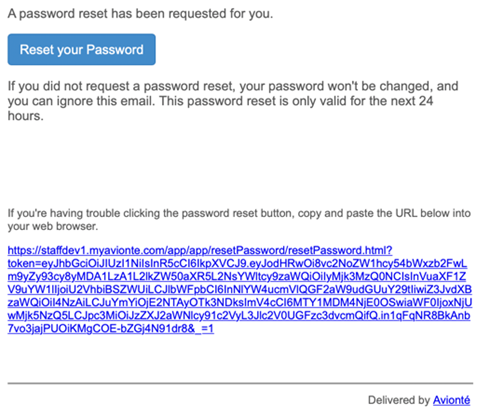Click the Reset your Password button
490x417 pixels.
coord(81,49)
